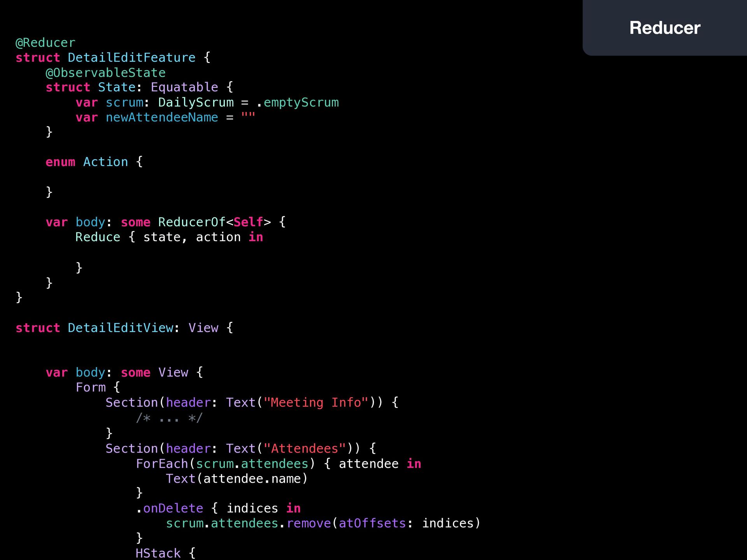Image resolution: width=747 pixels, height=560 pixels.
Task: Click struct DetailEditView: View line
Action: coord(124,328)
